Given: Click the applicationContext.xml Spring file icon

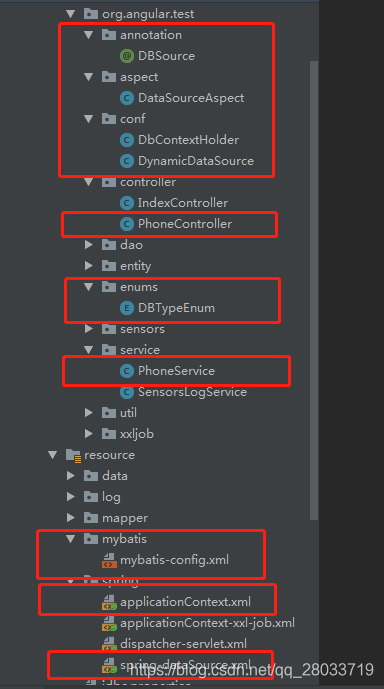Looking at the screenshot, I should click(109, 602).
